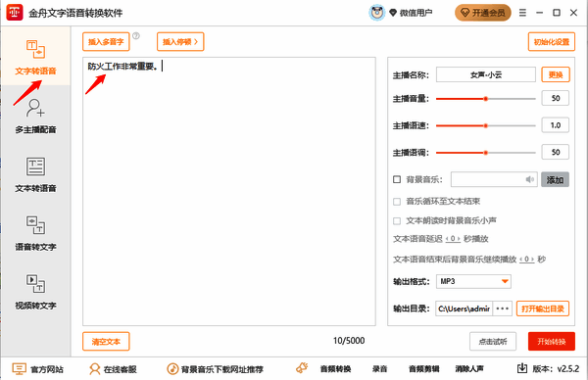Decrease the 文本语音延迟 seconds value

point(448,239)
